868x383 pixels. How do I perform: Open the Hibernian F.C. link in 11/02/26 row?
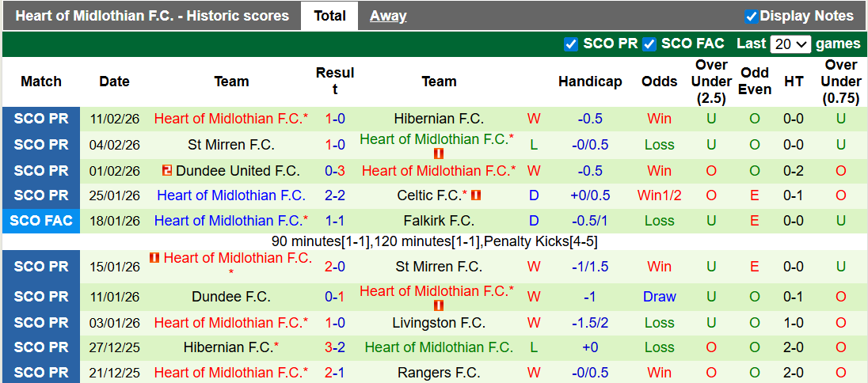point(439,119)
